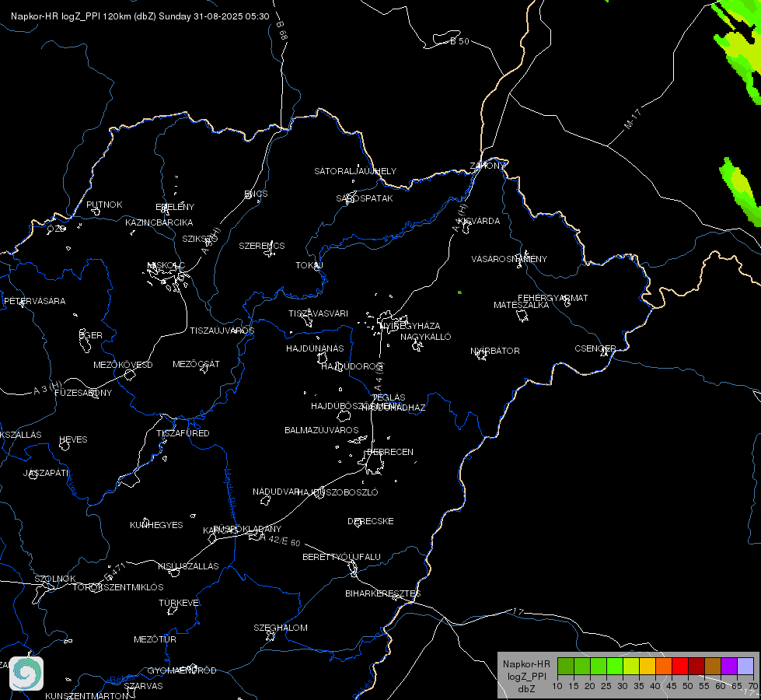Click the darkest green 10-15 dBZ swatch
761x700 pixels.
coord(566,666)
